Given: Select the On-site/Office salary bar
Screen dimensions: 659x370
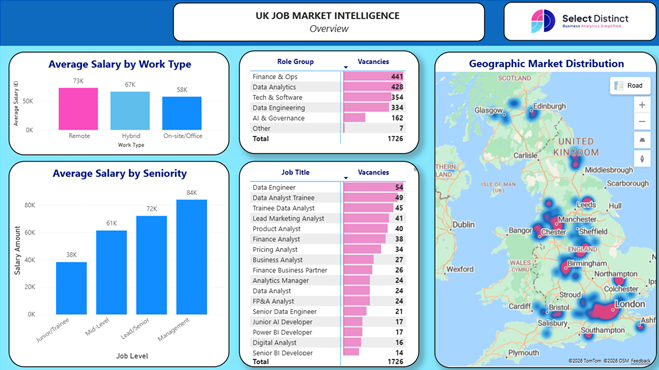Looking at the screenshot, I should [182, 114].
